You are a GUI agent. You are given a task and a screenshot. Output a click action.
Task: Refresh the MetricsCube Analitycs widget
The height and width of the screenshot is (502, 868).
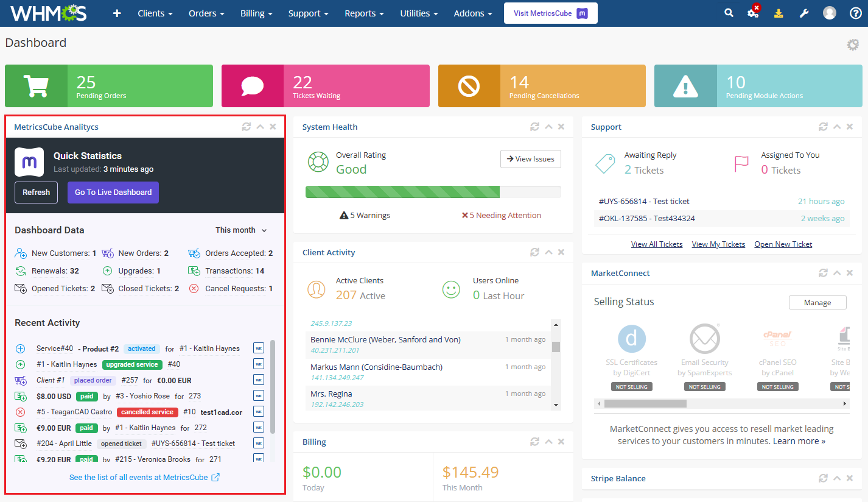click(x=246, y=127)
